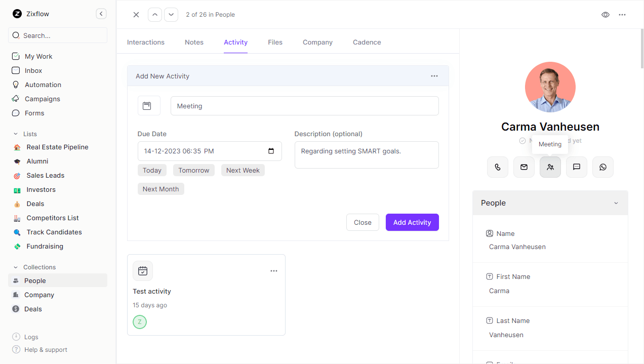644x364 pixels.
Task: Open the WhatsApp icon for this contact
Action: click(x=602, y=167)
